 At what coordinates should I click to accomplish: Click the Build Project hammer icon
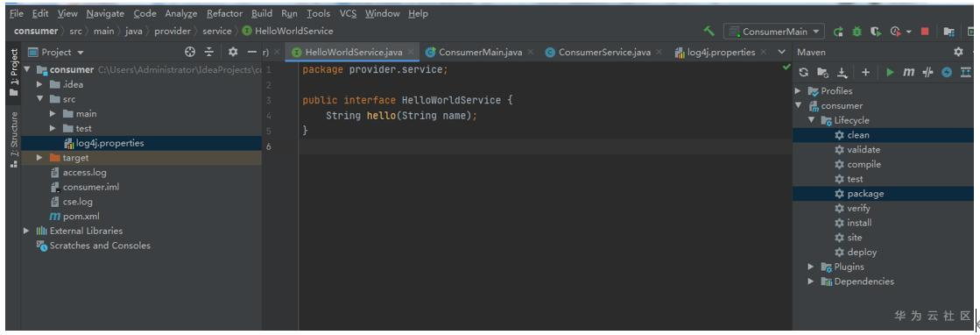pyautogui.click(x=709, y=31)
